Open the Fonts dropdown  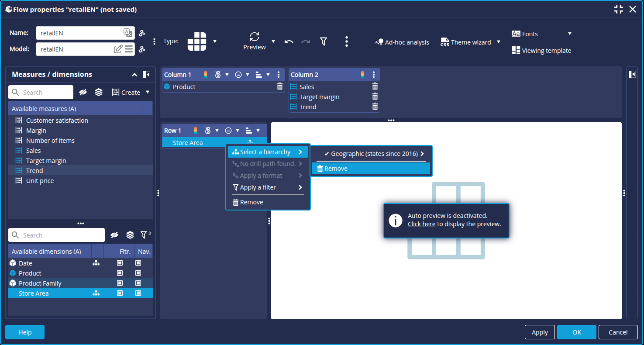pos(569,34)
